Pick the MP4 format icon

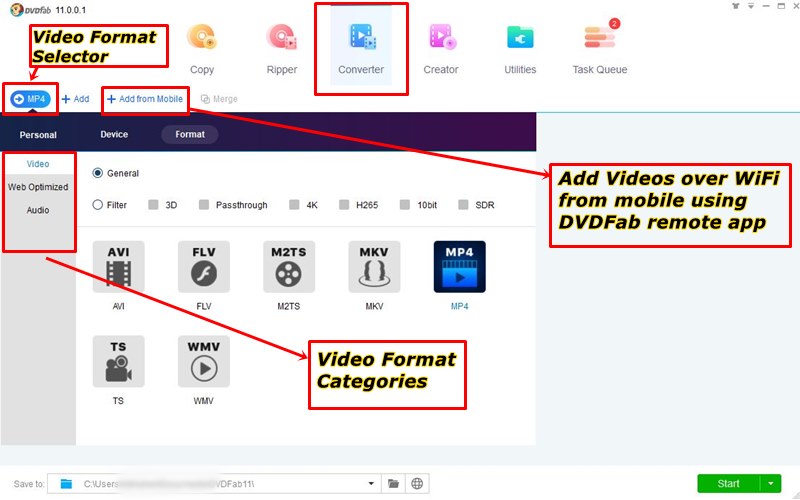(459, 267)
